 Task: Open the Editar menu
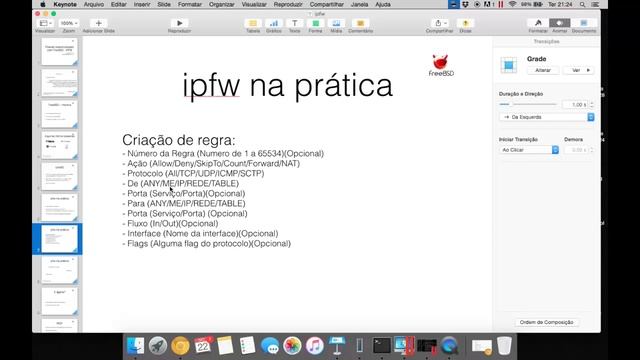coord(119,4)
